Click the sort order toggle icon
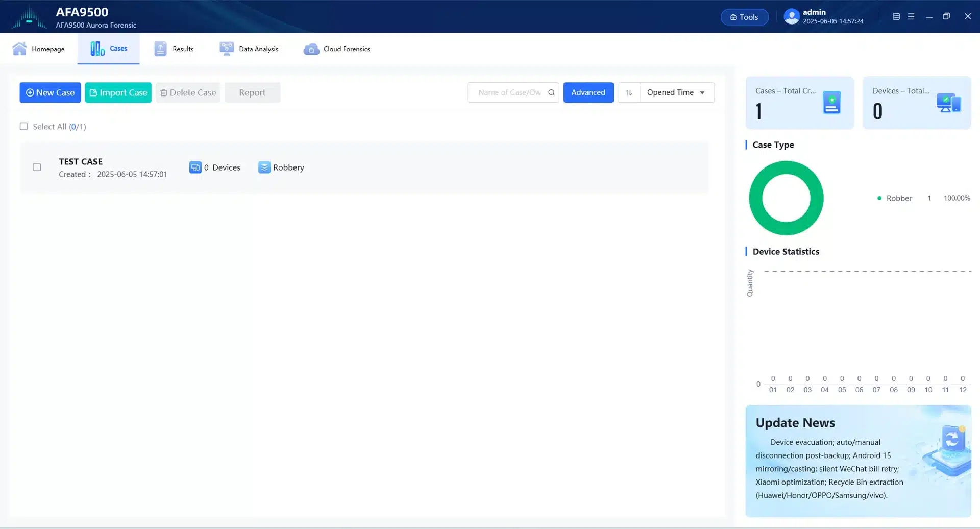This screenshot has width=980, height=529. pos(629,92)
